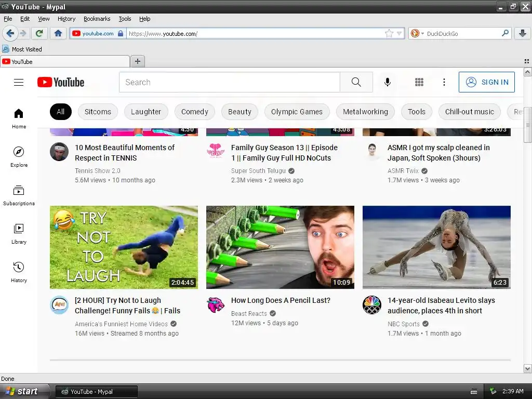The width and height of the screenshot is (532, 399).
Task: Expand the URL history dropdown arrow
Action: pos(400,33)
